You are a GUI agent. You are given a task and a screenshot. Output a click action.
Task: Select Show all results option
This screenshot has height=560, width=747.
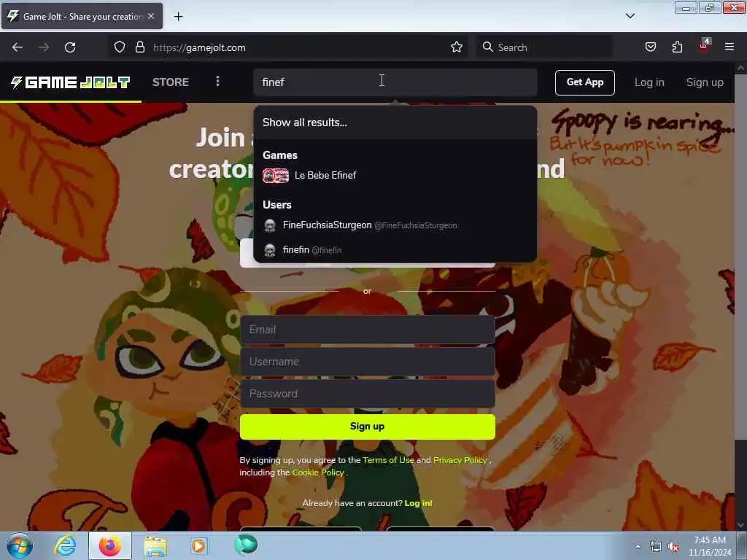tap(395, 122)
